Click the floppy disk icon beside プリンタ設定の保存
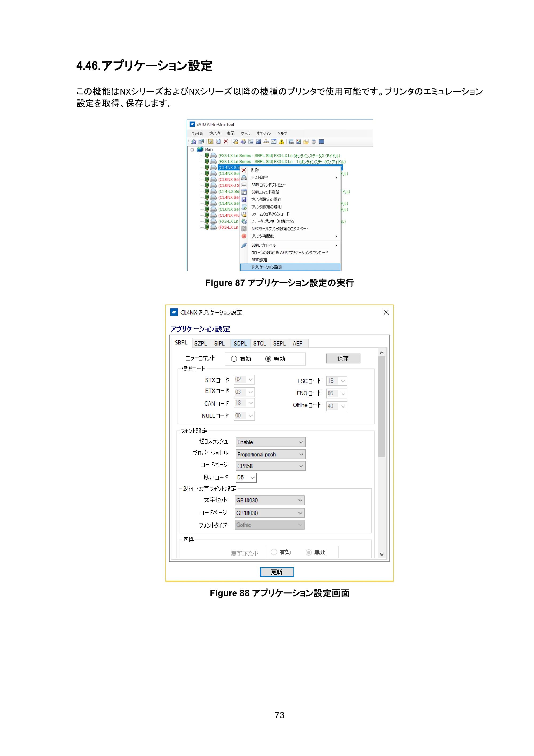Image resolution: width=534 pixels, height=756 pixels. [x=244, y=200]
